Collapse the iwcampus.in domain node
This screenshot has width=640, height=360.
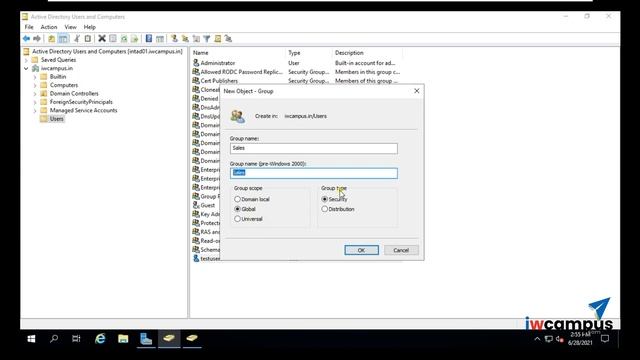click(x=27, y=69)
